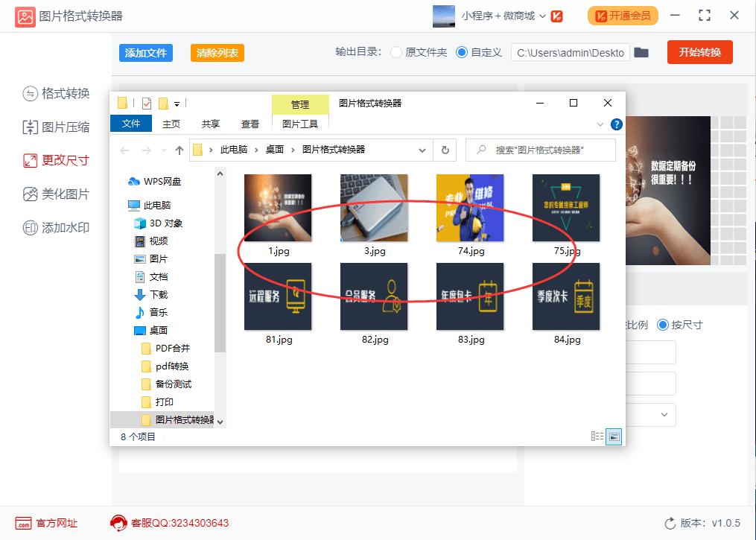Open the 图片工具 ribbon tab
This screenshot has width=756, height=540.
coord(300,124)
